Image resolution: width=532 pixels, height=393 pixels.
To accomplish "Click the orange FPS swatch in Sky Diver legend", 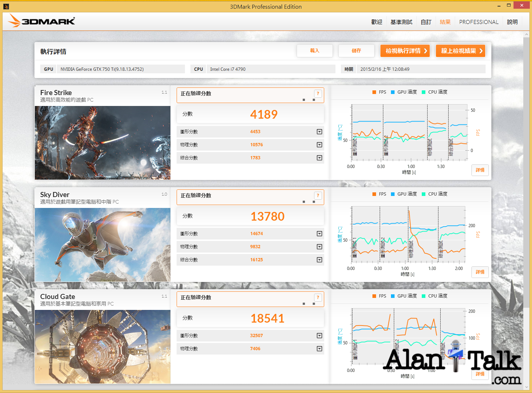I will coord(374,194).
